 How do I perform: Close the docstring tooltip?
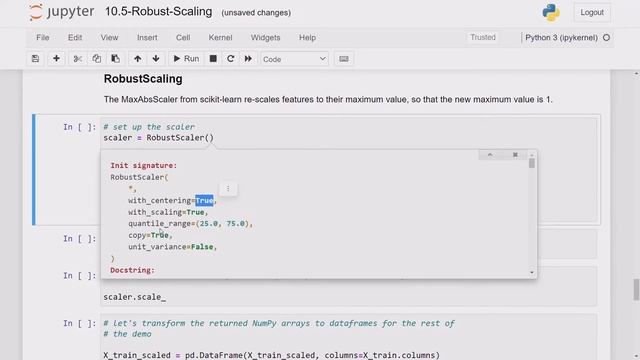[515, 155]
